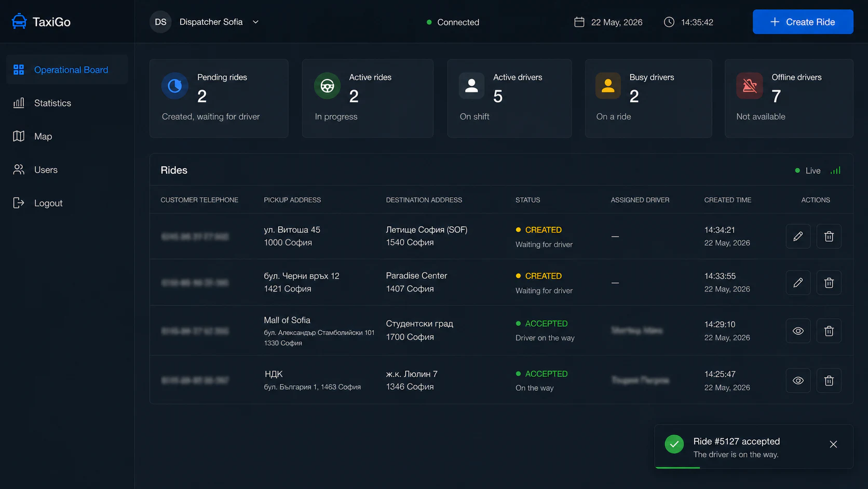Select the Paradise Center destination address

416,282
